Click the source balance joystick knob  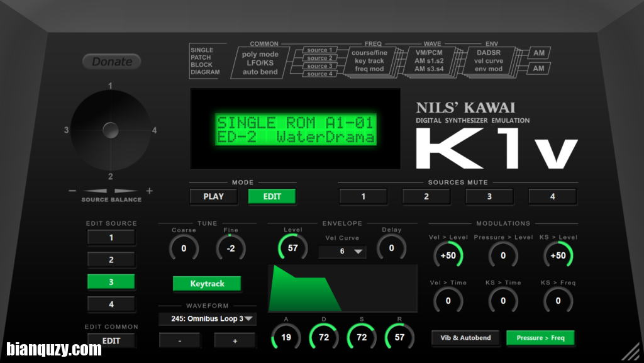coord(111,130)
